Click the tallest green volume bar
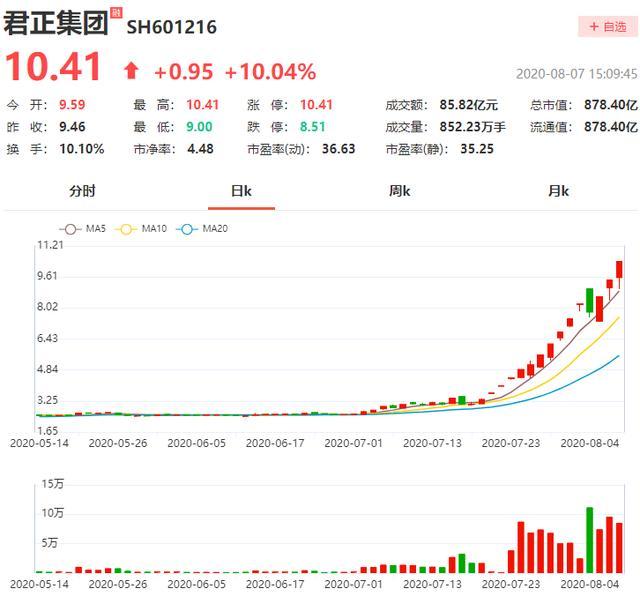This screenshot has width=640, height=611. tap(589, 540)
